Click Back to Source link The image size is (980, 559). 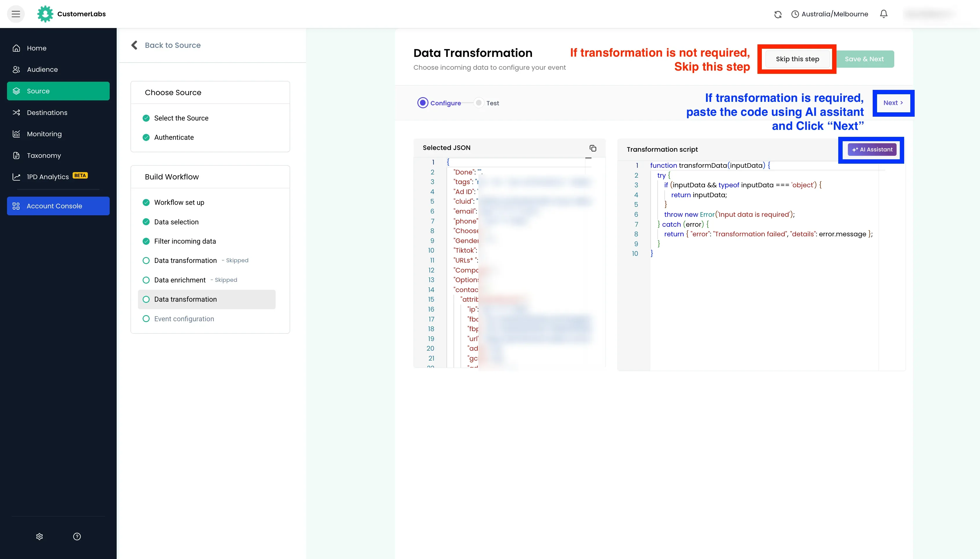(x=173, y=45)
